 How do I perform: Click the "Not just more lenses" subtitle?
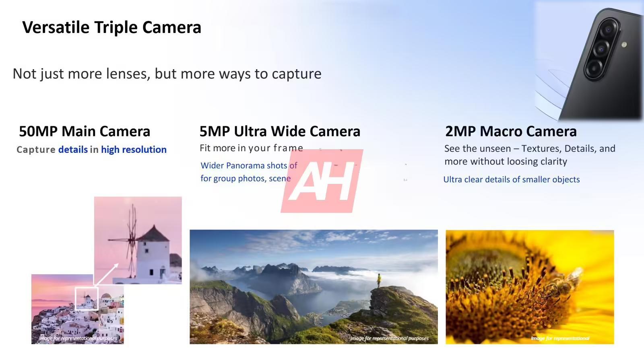pos(167,74)
